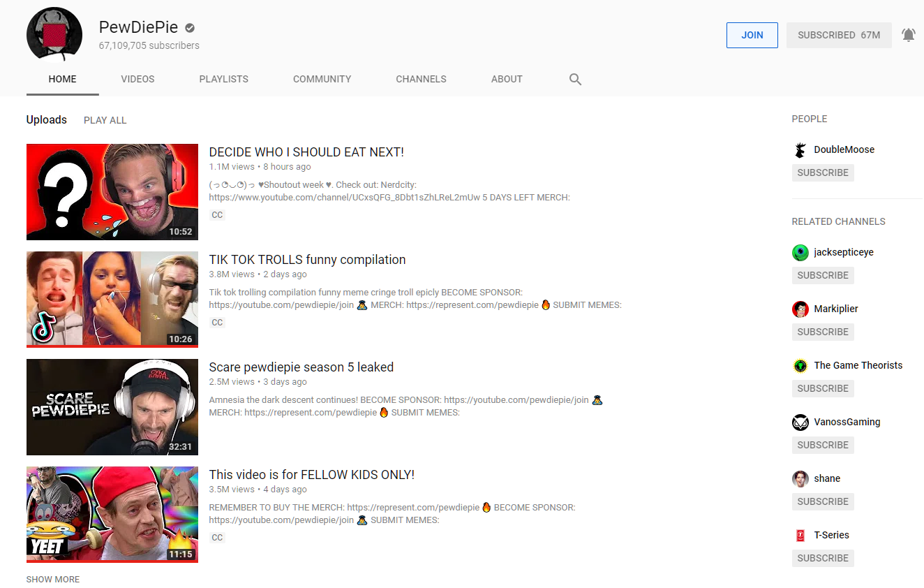Click '1.1M views • 8 hours ago' text
Screen dimensions: 924x588
click(260, 167)
